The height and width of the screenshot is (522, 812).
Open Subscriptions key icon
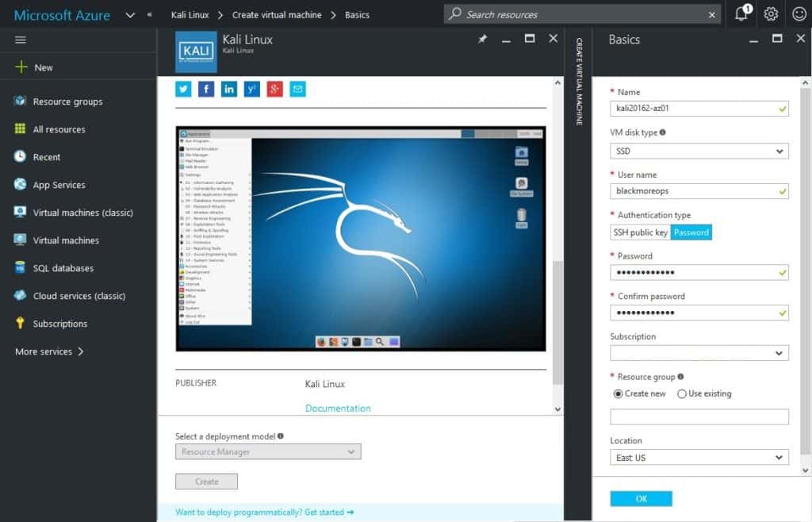(20, 323)
